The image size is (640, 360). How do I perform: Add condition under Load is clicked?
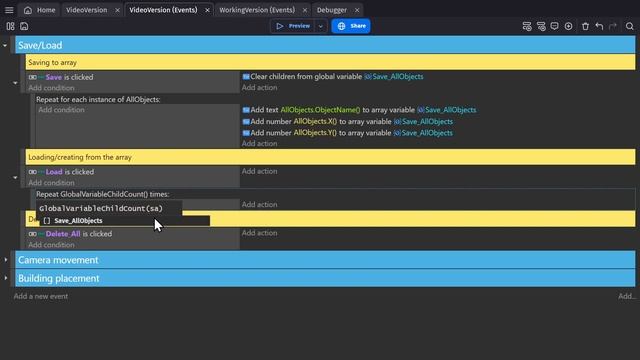click(51, 182)
